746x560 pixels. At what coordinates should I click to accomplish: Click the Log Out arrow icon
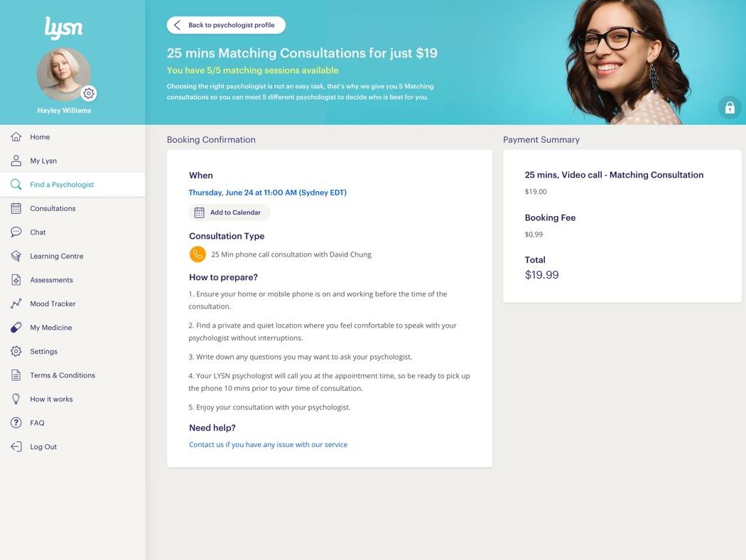(16, 446)
